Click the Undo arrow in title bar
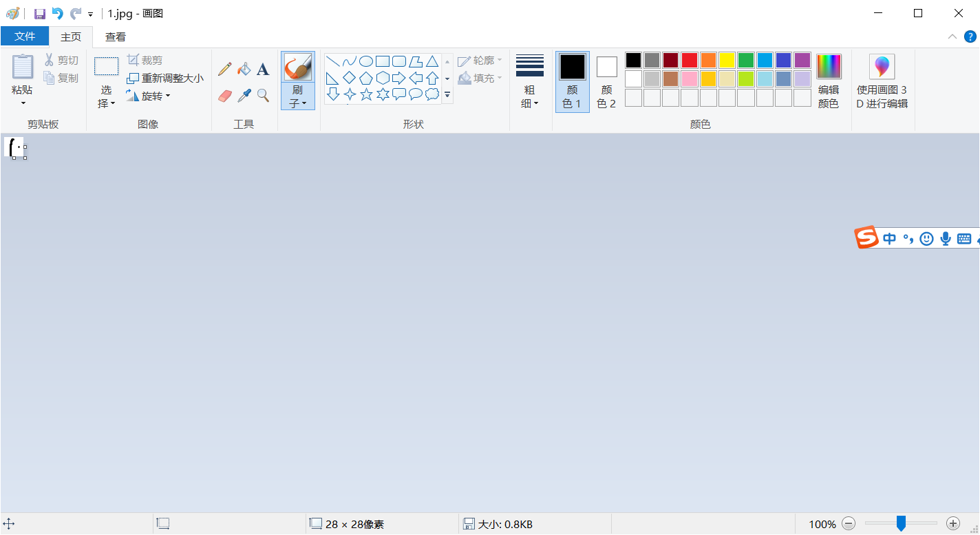980x535 pixels. click(58, 13)
